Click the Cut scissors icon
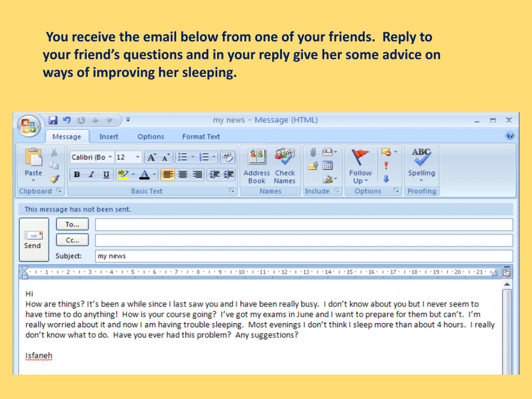 tap(54, 152)
